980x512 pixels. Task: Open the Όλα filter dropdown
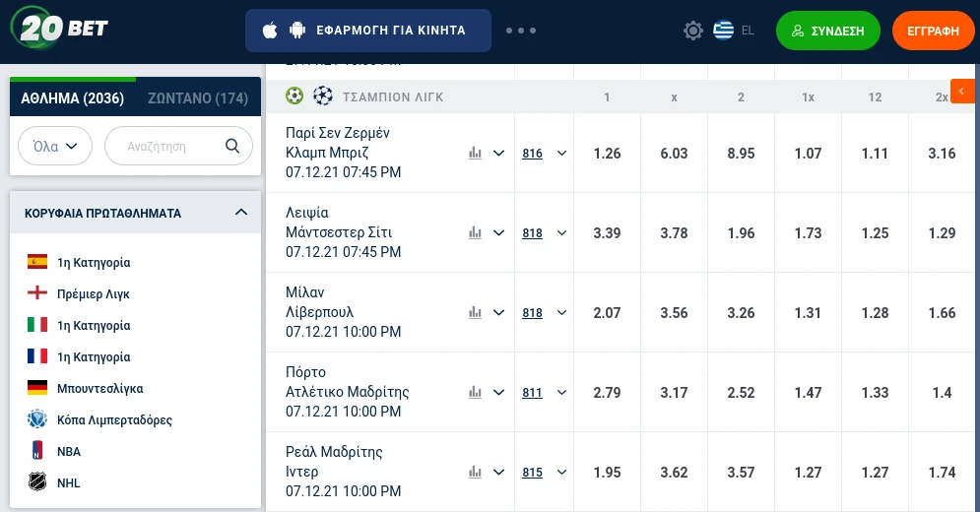click(55, 146)
